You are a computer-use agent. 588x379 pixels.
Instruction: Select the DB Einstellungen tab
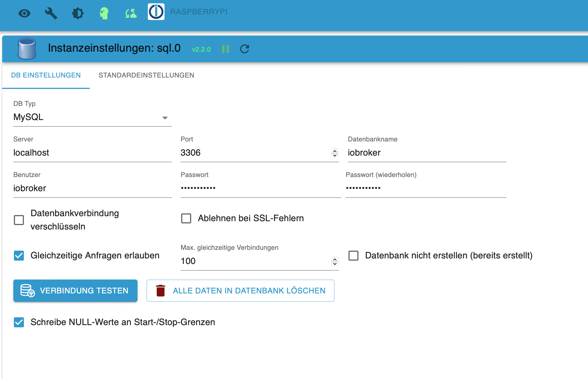tap(46, 75)
